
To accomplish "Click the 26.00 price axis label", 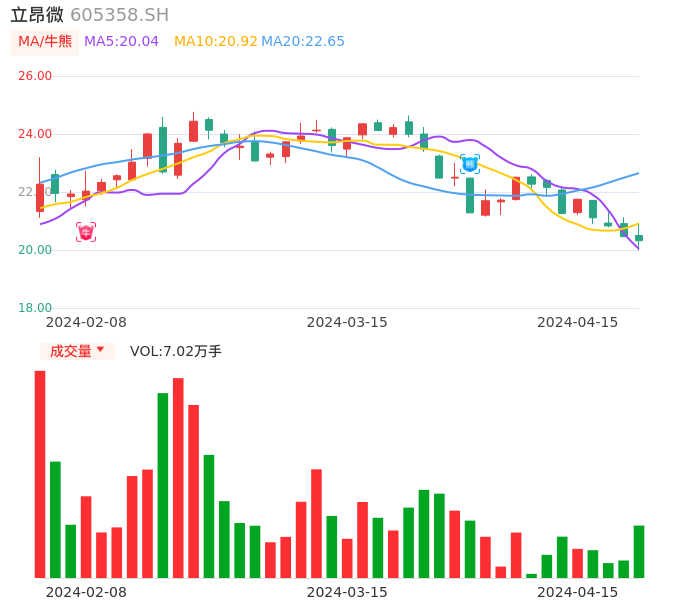I will tap(35, 76).
